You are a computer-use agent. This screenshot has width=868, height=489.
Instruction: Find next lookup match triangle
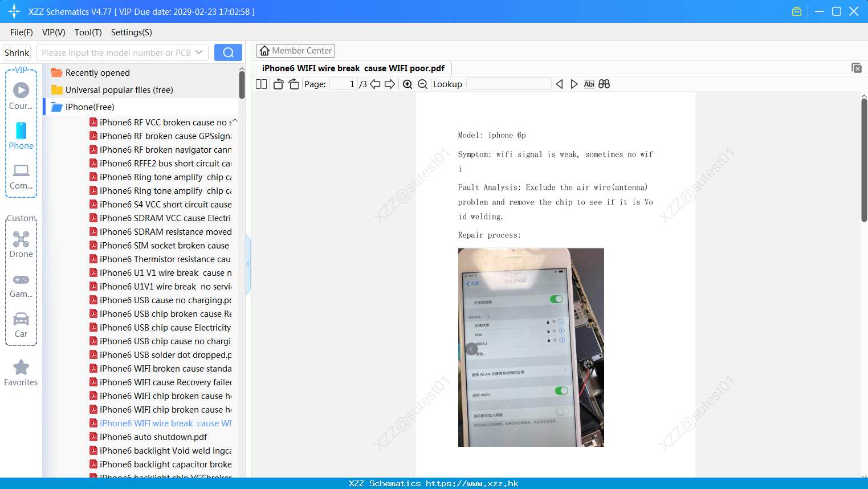pos(574,84)
